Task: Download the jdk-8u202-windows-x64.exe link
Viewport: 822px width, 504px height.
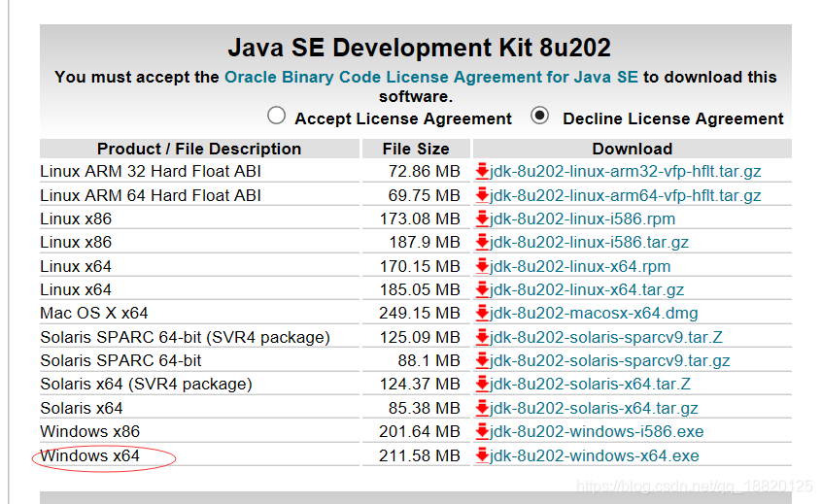Action: click(595, 455)
